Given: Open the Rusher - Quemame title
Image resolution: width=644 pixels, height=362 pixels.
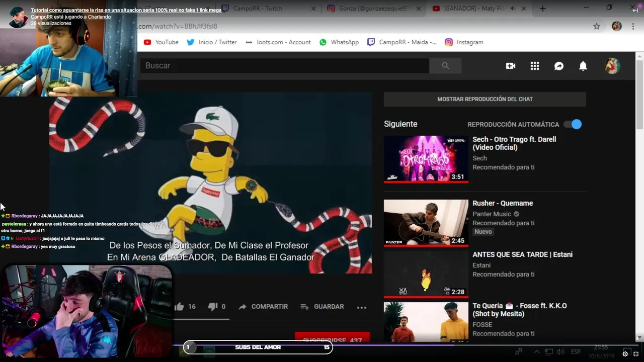Looking at the screenshot, I should click(503, 203).
